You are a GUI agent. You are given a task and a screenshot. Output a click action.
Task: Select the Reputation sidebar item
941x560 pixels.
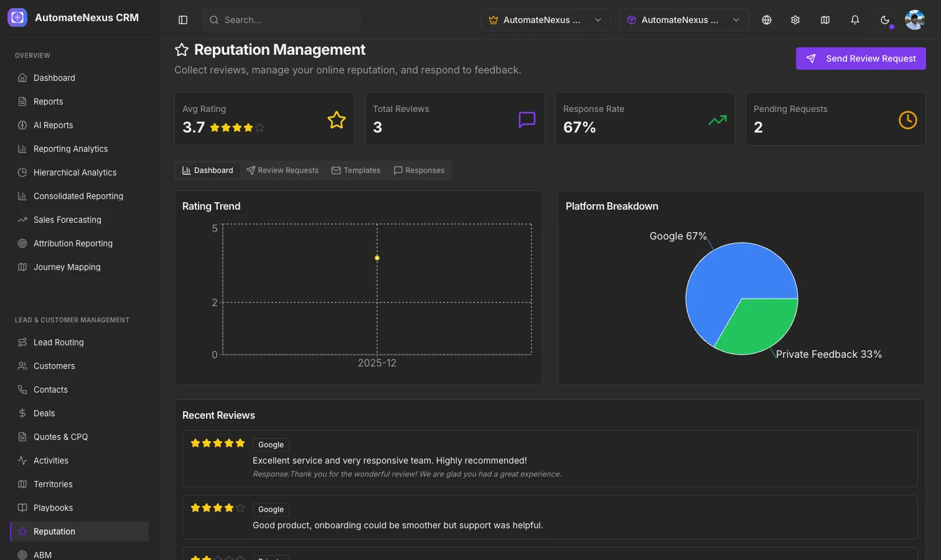click(x=80, y=531)
